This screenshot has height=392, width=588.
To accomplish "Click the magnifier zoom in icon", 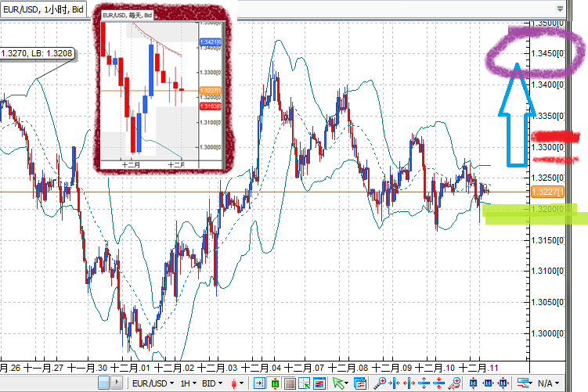I will tap(380, 383).
